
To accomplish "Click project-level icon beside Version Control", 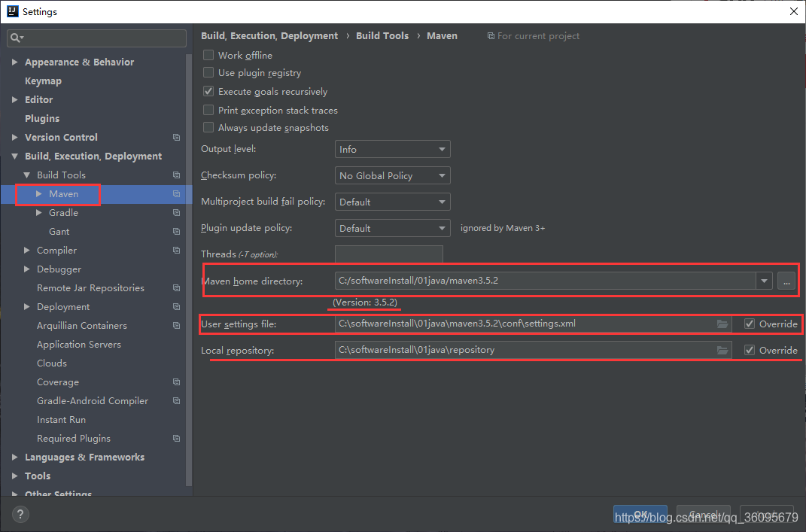I will click(x=176, y=137).
